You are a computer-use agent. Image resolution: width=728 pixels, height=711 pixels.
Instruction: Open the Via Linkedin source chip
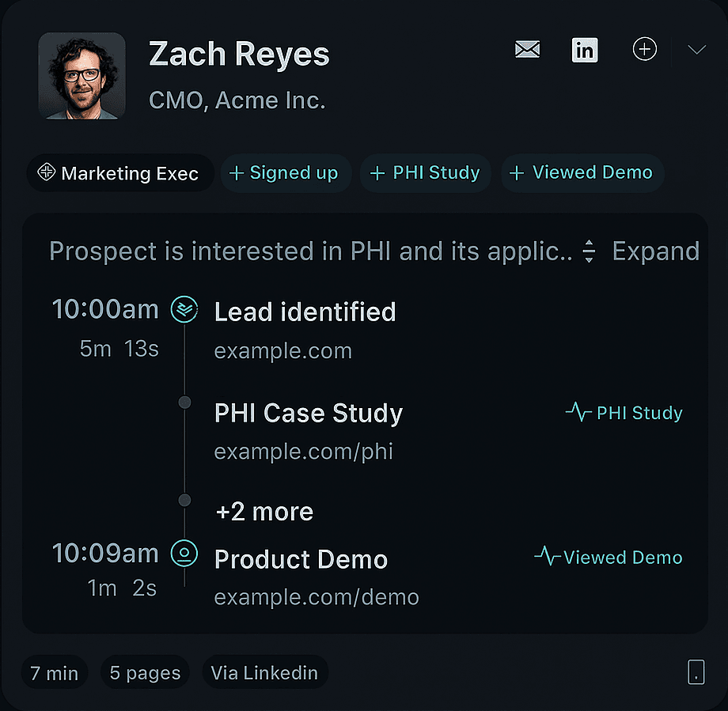coord(265,672)
